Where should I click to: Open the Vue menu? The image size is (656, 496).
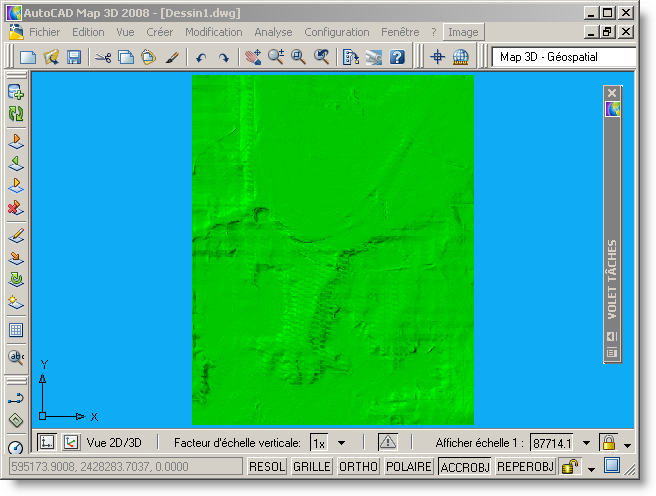125,32
